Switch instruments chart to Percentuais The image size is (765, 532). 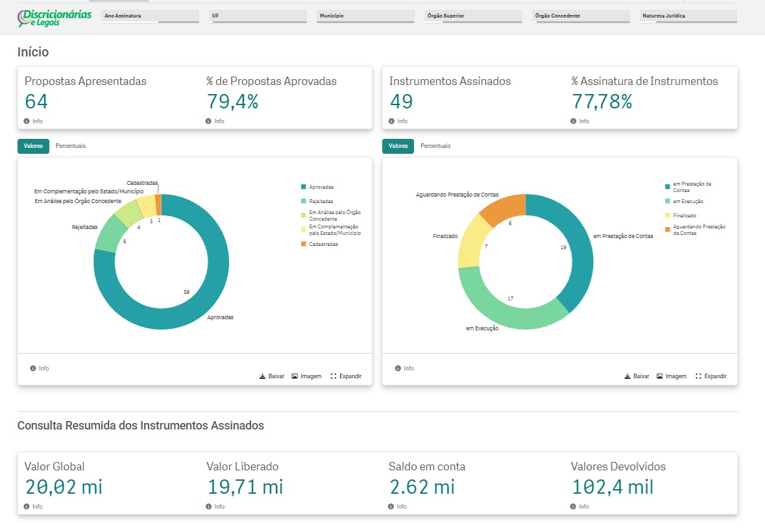(x=435, y=146)
